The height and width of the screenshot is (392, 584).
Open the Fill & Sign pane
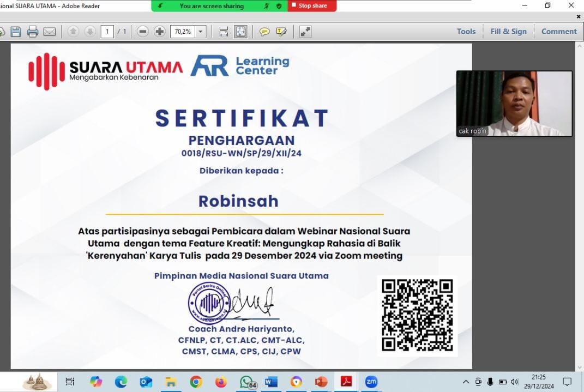click(x=508, y=32)
